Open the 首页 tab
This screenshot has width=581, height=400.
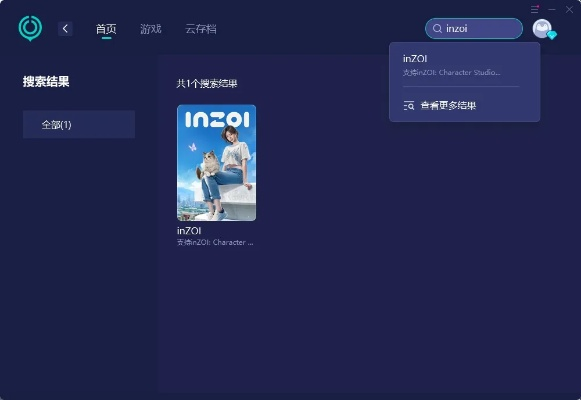click(106, 29)
